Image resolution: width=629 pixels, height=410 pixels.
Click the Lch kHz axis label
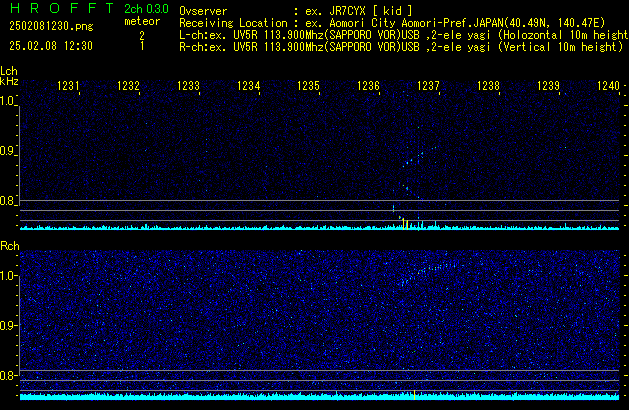tap(9, 76)
